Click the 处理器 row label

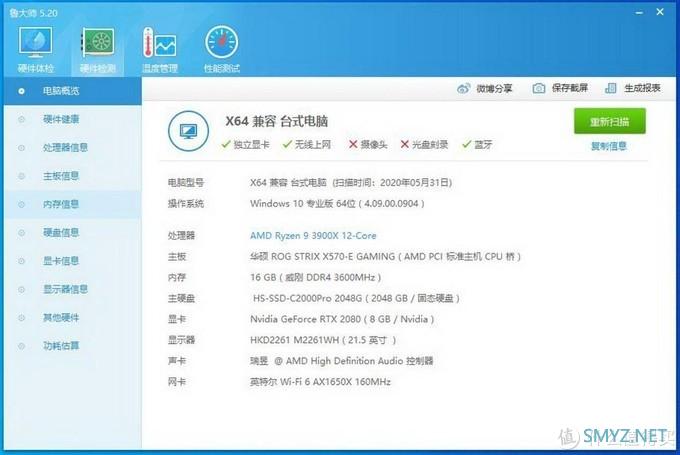pos(181,236)
